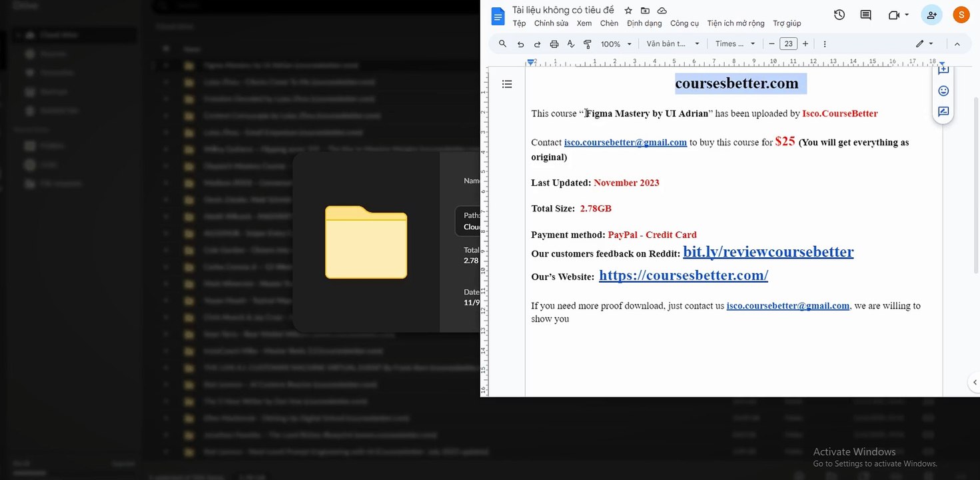This screenshot has height=480, width=980.
Task: Follow the bit.ly/reviewcoursebetter link
Action: tap(768, 252)
